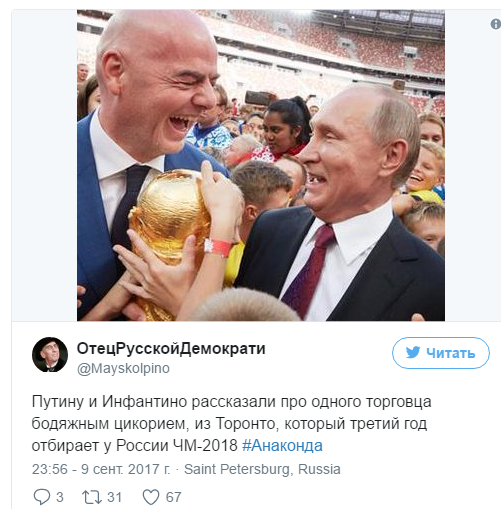Open the Saint Petersburg, Russia location link
Screen dimensions: 501x509
pos(262,469)
